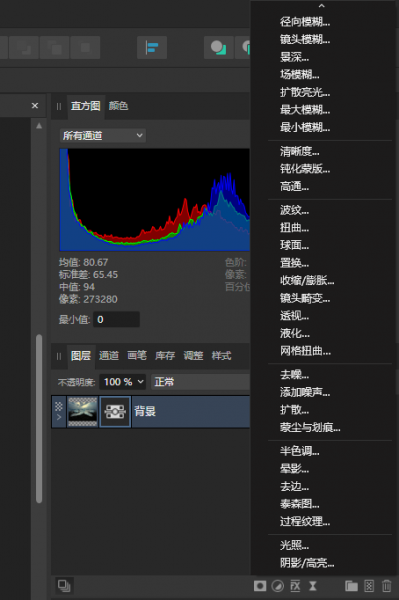Image resolution: width=399 pixels, height=600 pixels.
Task: Switch to the 通道 tab
Action: tap(109, 356)
